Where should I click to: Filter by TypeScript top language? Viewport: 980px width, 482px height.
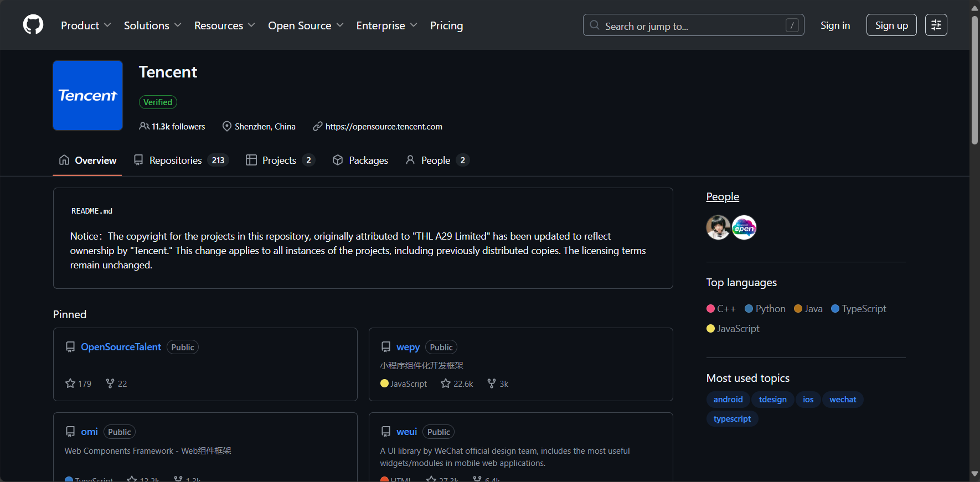click(x=859, y=309)
